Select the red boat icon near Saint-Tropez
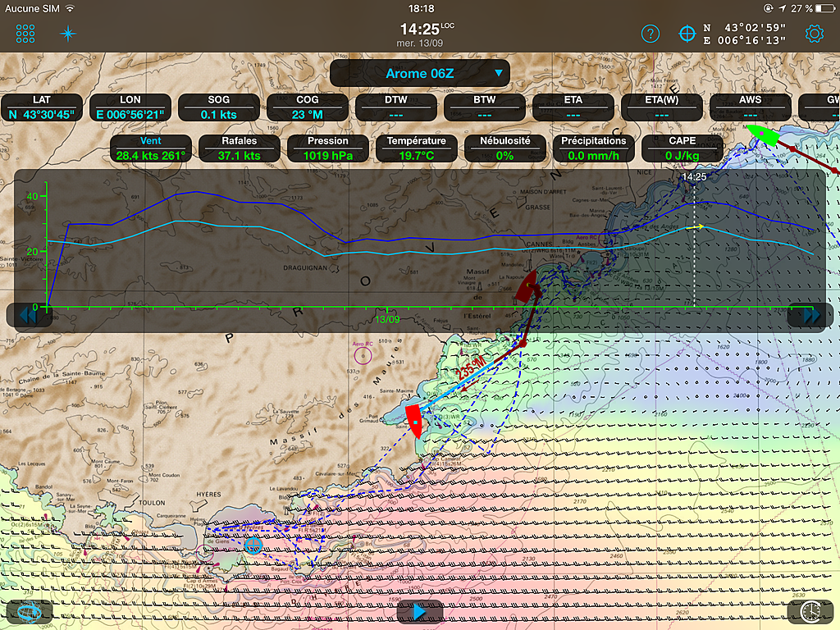This screenshot has width=840, height=630. click(414, 422)
